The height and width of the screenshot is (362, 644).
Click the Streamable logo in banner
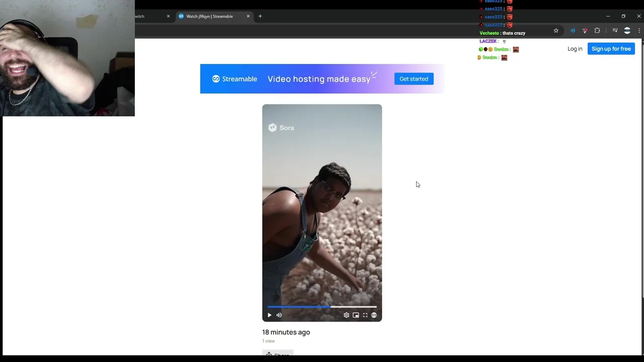click(x=234, y=79)
